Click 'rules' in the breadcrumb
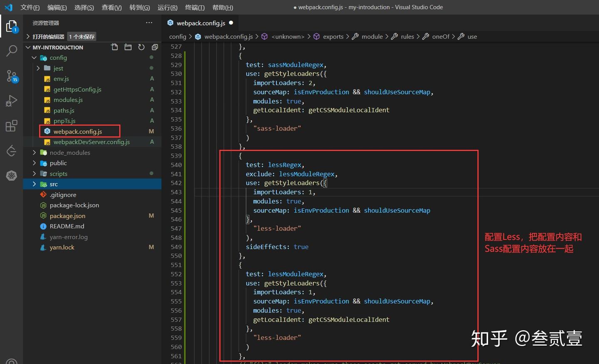 click(x=407, y=37)
